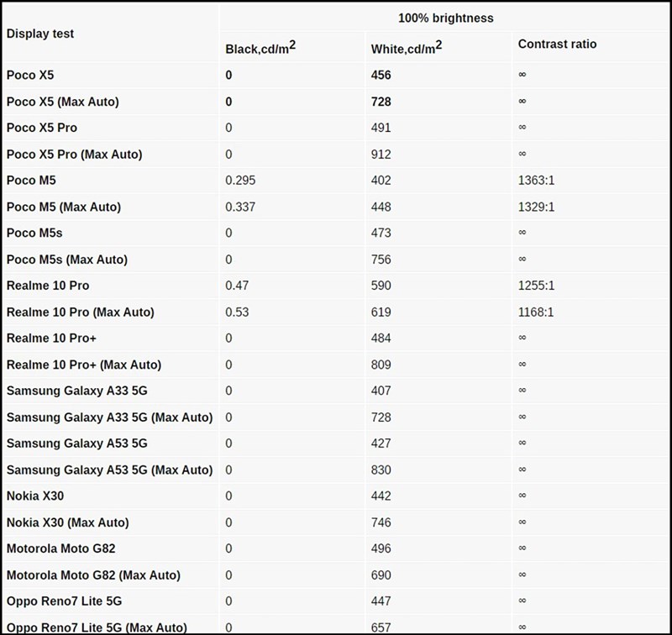This screenshot has width=672, height=635.
Task: Click Nokia X30 (Max Auto) white value 746
Action: coord(381,522)
